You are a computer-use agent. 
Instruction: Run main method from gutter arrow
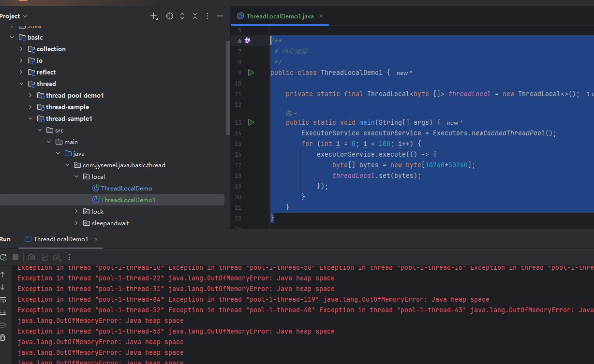tap(251, 123)
